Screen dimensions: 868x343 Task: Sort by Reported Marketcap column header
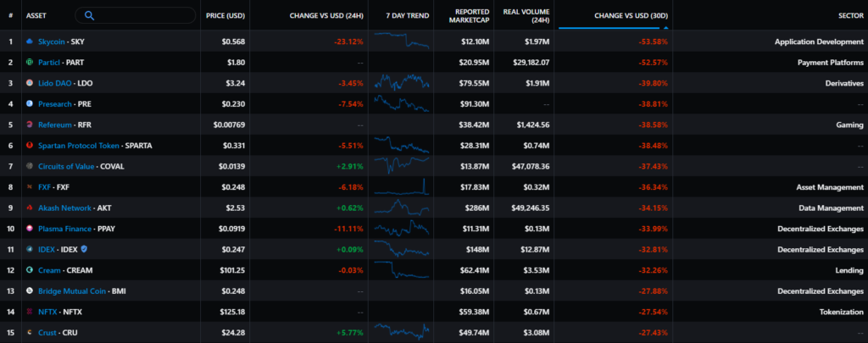[461, 15]
